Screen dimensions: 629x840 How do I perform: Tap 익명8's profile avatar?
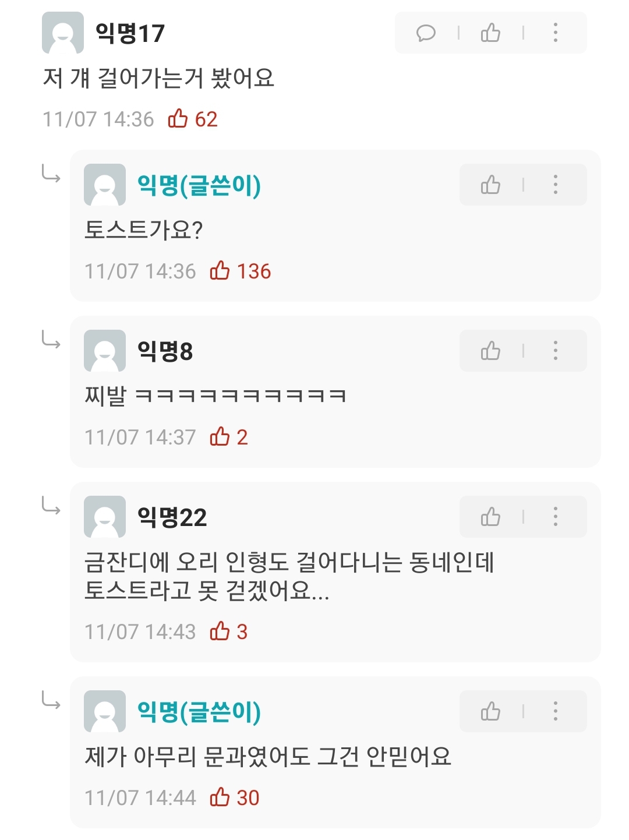[105, 351]
